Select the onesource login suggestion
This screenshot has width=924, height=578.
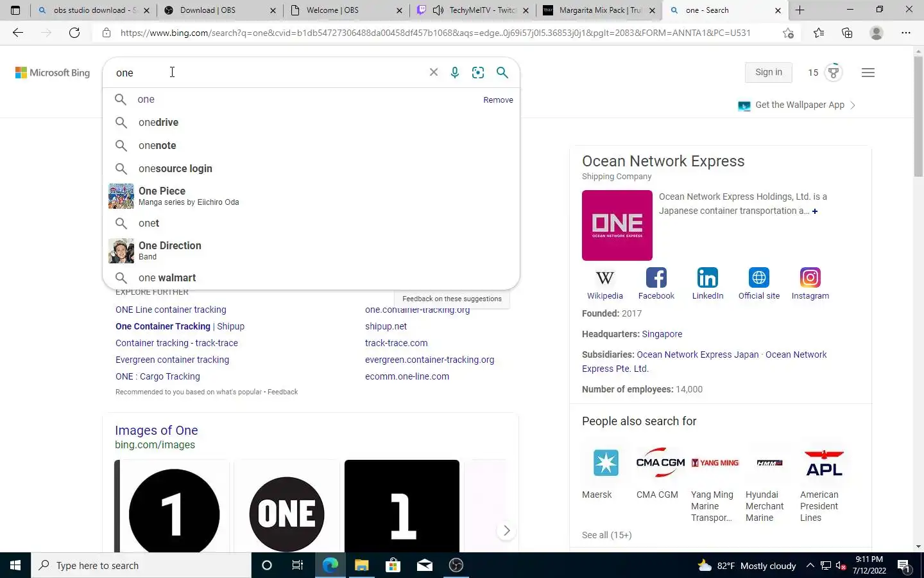pyautogui.click(x=311, y=168)
